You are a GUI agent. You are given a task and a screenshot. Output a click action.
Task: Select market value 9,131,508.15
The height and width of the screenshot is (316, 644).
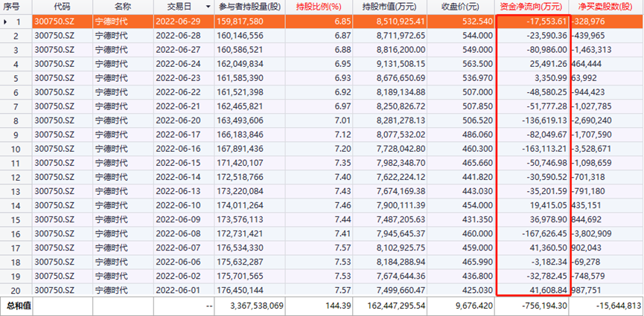coord(401,64)
